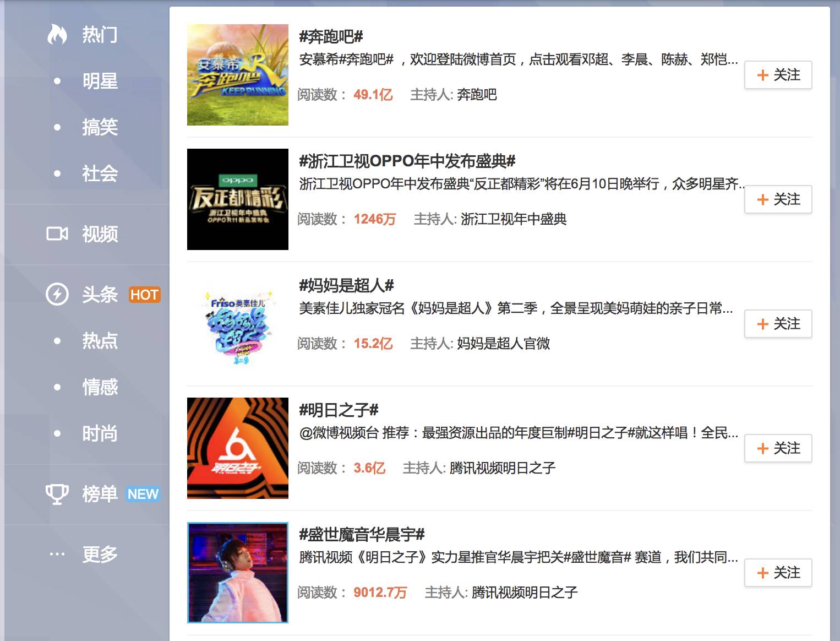Open host link 浙江卫视年中盛典

pyautogui.click(x=514, y=219)
